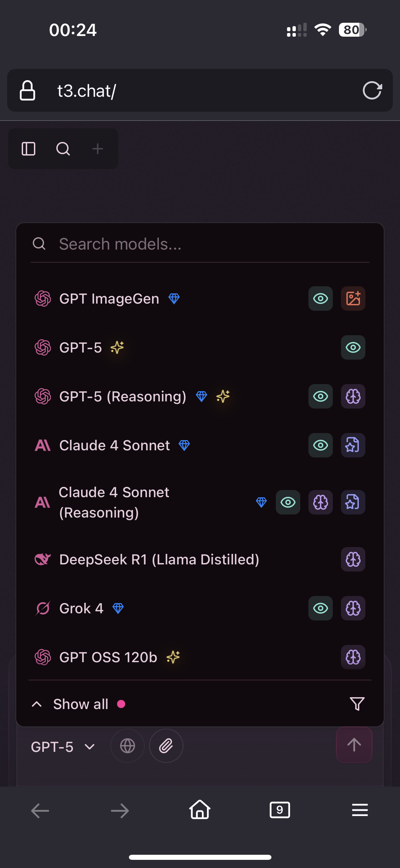Click the PDF document icon on Claude 4 Sonnet
This screenshot has width=400, height=868.
(353, 445)
